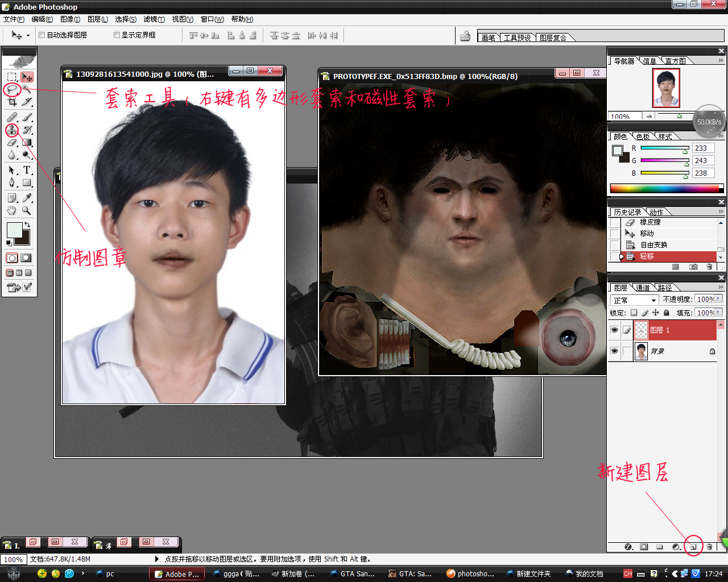The height and width of the screenshot is (582, 728).
Task: Enable the 显示定界框 checkbox
Action: (x=117, y=35)
